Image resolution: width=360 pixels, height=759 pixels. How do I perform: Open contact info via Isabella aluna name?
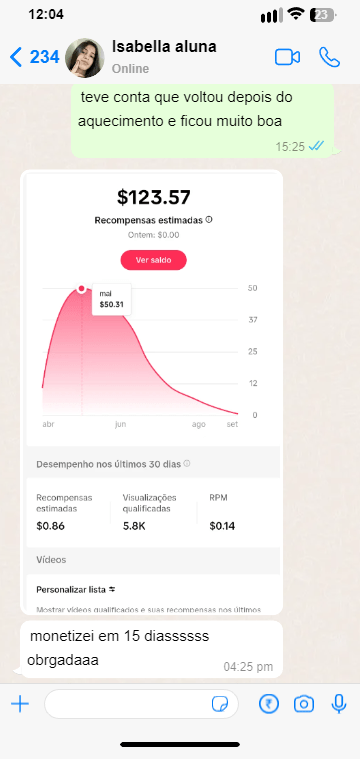tap(164, 47)
